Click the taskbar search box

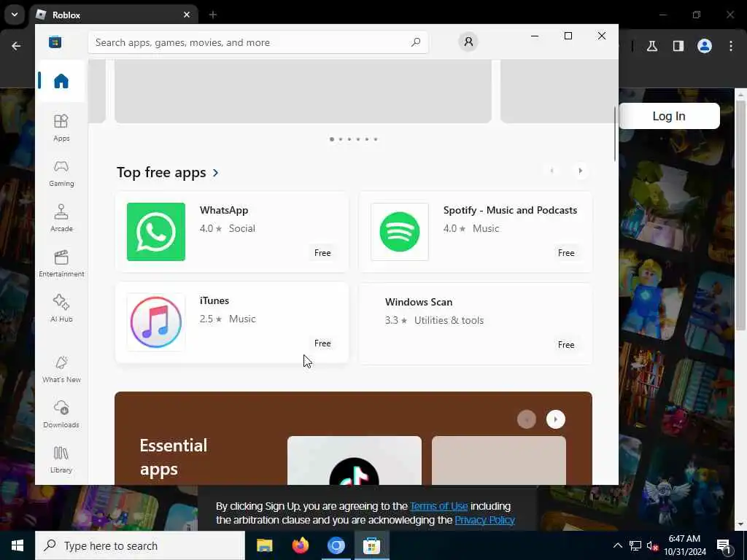140,545
